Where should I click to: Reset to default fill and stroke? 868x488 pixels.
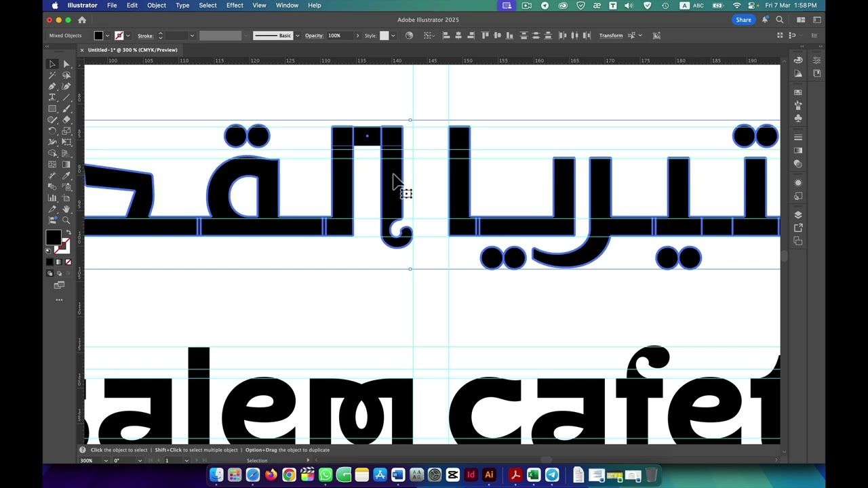[49, 251]
